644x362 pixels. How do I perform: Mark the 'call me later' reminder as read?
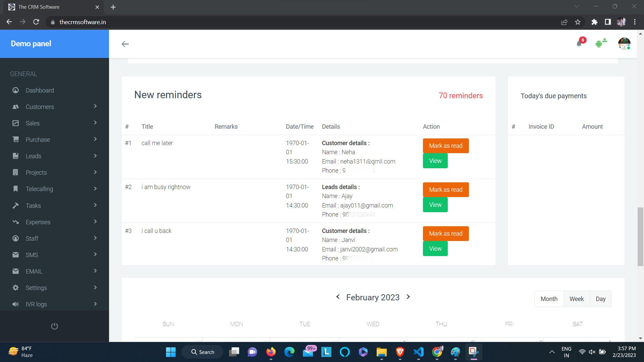click(445, 146)
